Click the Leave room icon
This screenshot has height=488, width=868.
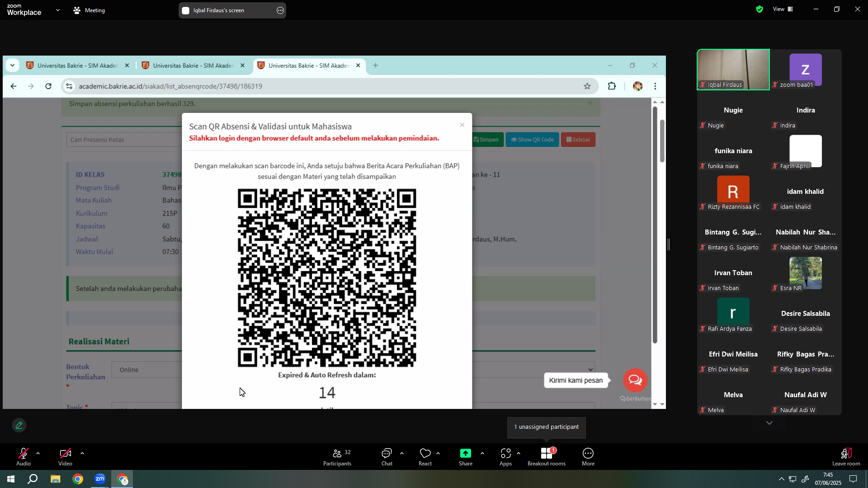846,453
